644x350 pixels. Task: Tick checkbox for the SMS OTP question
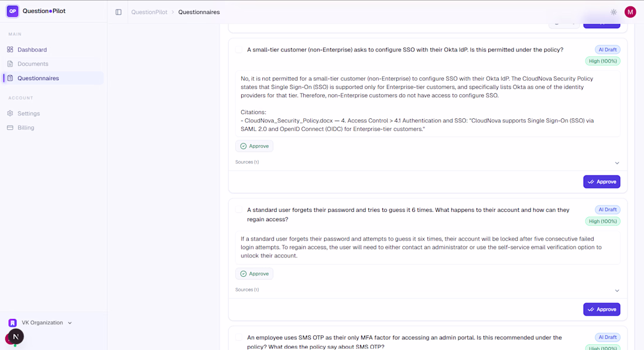tap(239, 338)
